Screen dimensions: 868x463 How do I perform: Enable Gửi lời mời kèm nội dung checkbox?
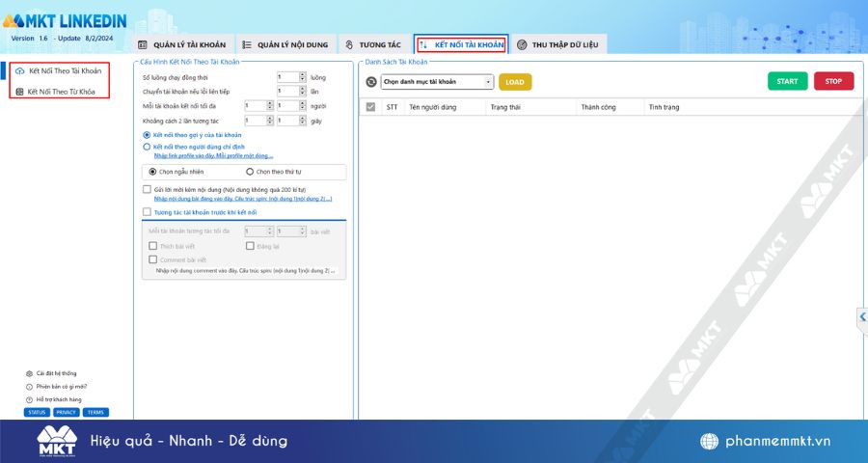(x=147, y=189)
